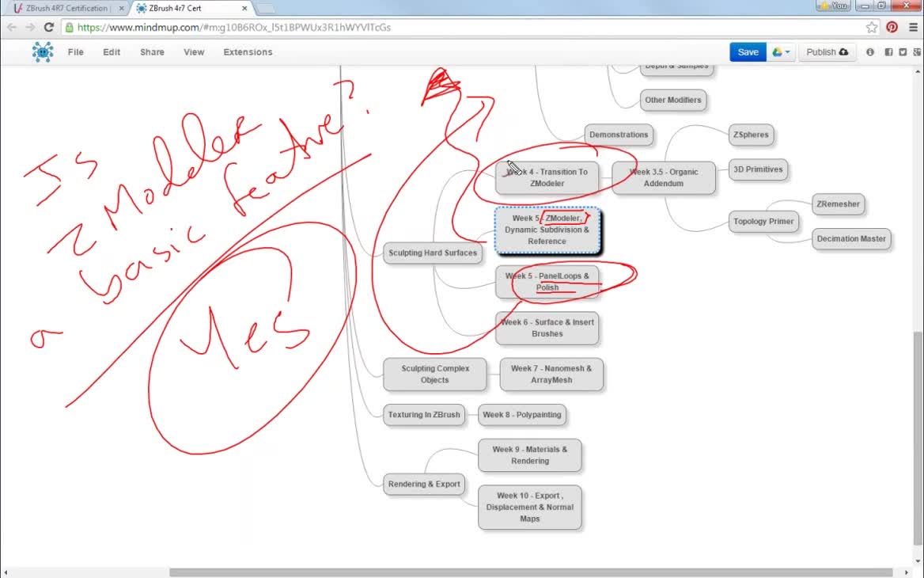Select the Decimation Master node
924x578 pixels.
pos(851,238)
